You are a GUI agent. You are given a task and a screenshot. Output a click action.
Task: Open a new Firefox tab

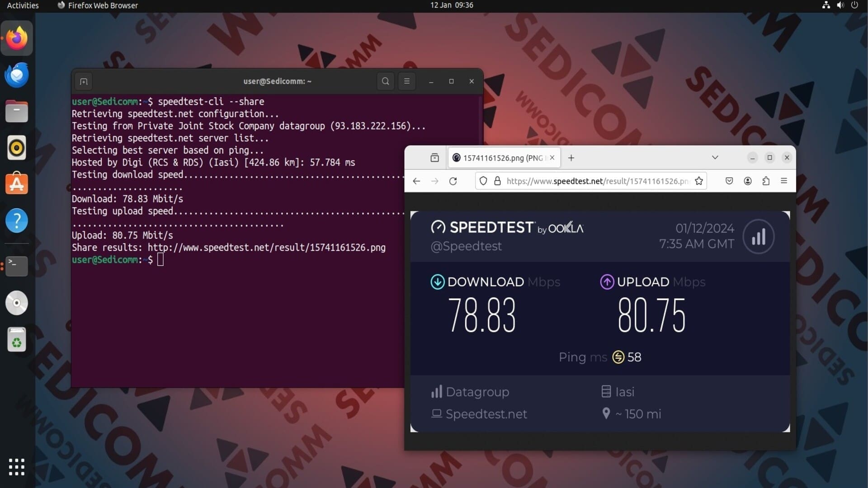coord(571,158)
